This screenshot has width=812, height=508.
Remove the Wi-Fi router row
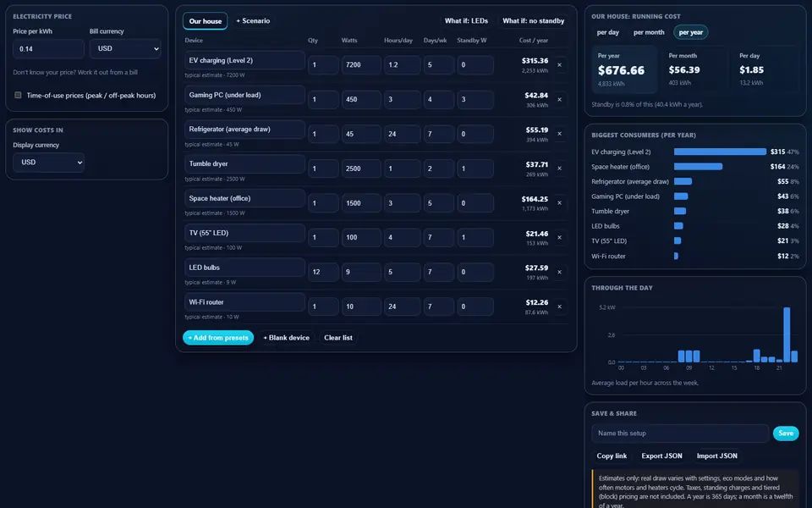559,306
